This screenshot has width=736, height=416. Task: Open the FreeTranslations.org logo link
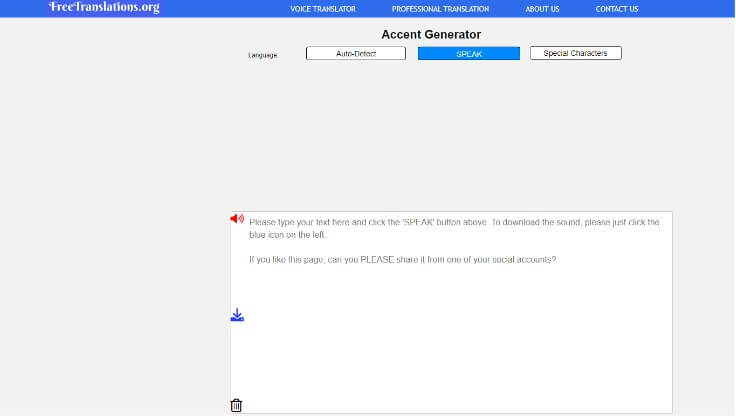[x=104, y=7]
